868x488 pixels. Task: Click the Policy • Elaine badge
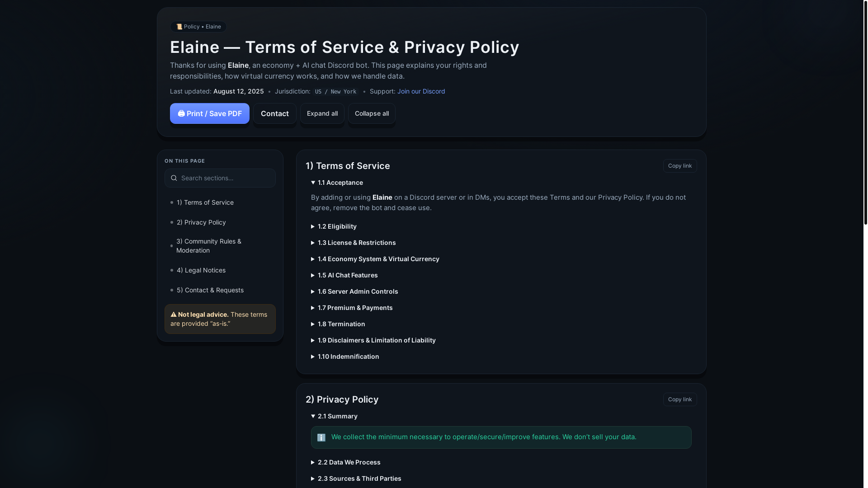[198, 27]
